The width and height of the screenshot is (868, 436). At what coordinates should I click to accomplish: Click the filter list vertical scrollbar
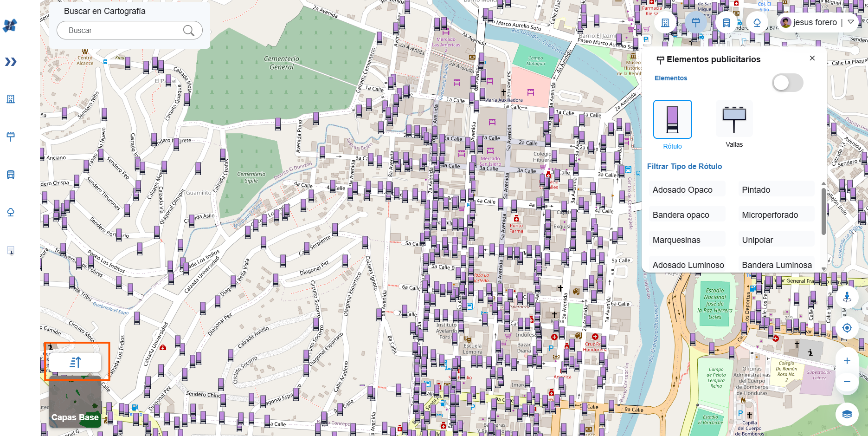(x=823, y=211)
